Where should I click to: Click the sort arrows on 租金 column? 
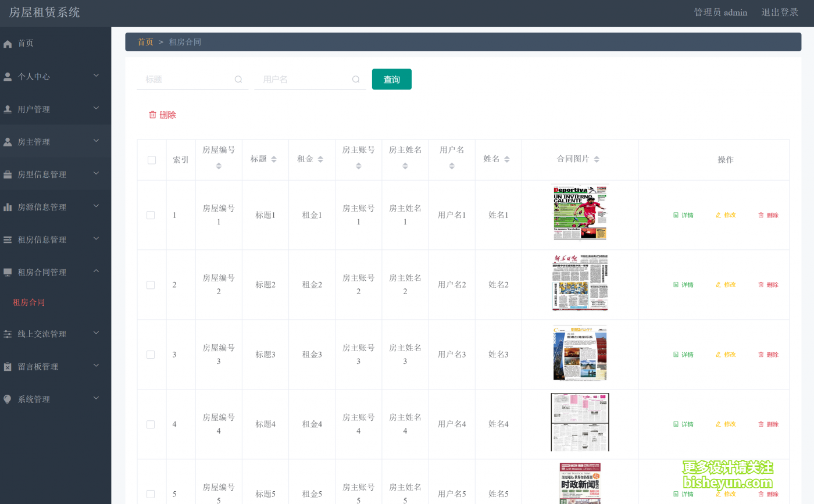[x=320, y=159]
